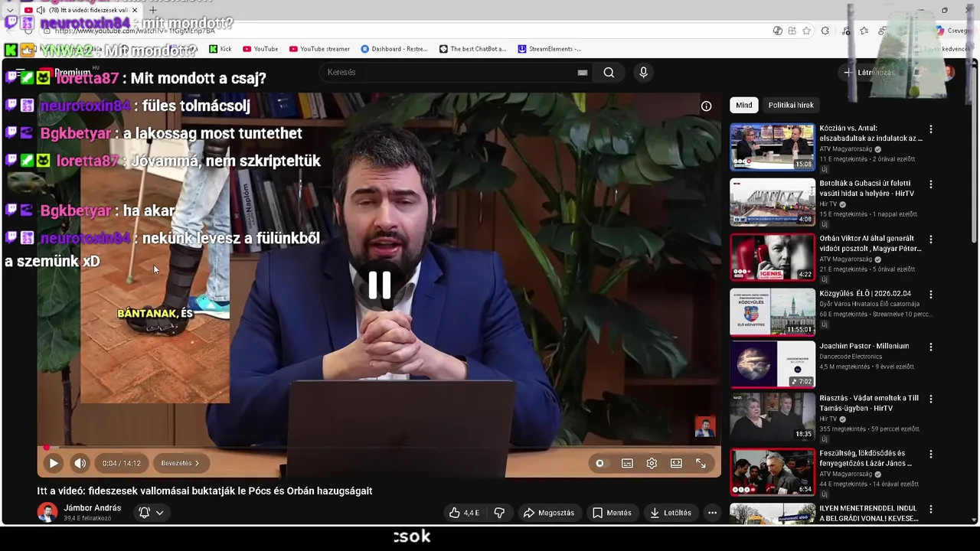
Task: Share the video via Megosztás
Action: tap(548, 513)
